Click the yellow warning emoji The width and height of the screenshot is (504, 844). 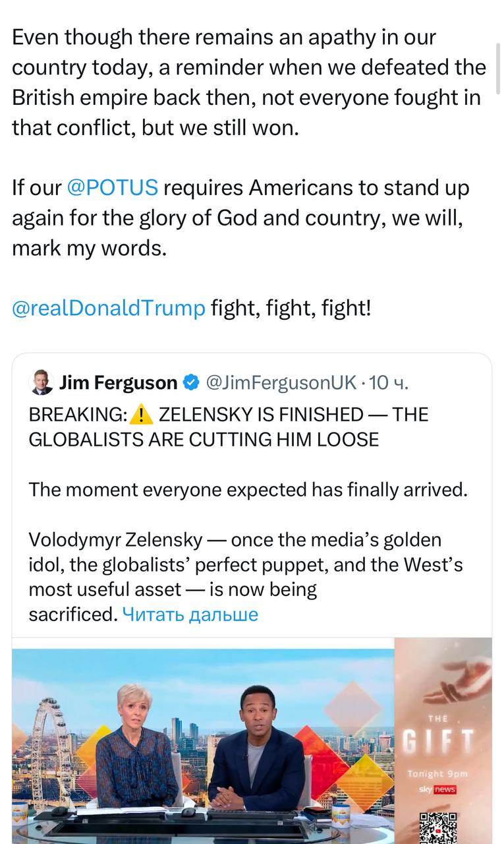point(142,415)
